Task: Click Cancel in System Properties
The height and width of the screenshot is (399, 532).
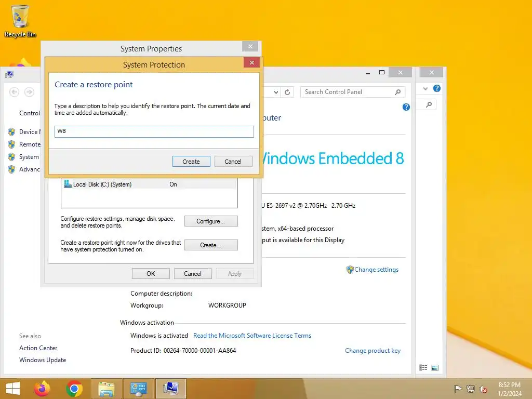Action: click(x=193, y=273)
